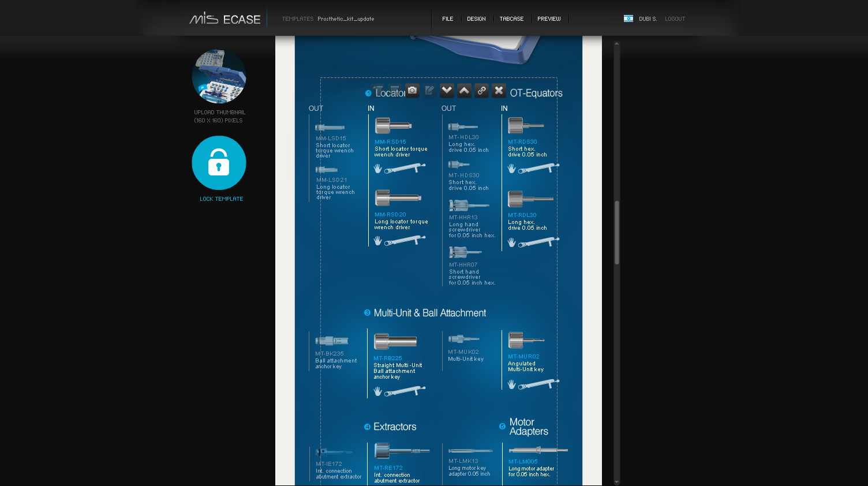Move section down with the down chevron button
This screenshot has width=868, height=486.
click(447, 91)
